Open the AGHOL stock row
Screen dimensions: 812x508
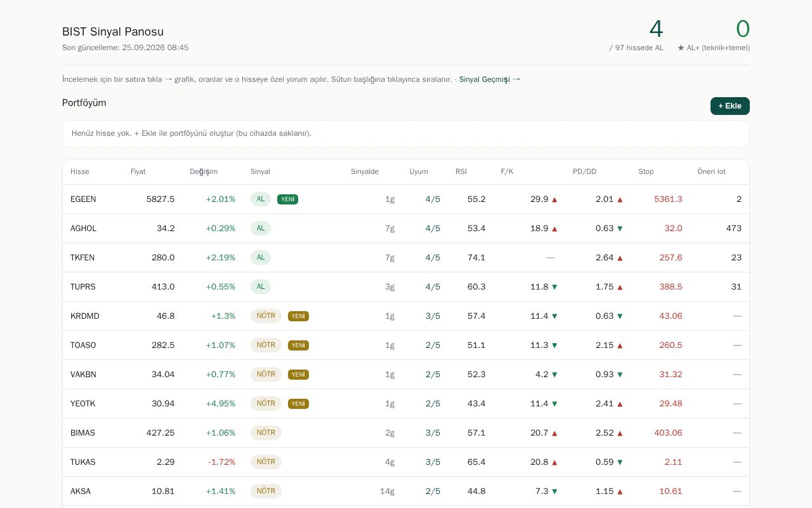pyautogui.click(x=406, y=229)
